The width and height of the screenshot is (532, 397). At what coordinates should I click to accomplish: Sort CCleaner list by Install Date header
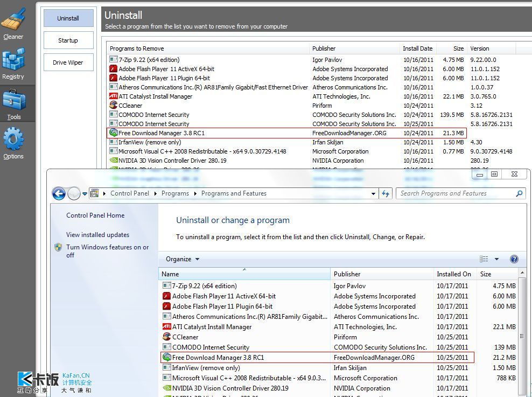pyautogui.click(x=418, y=48)
